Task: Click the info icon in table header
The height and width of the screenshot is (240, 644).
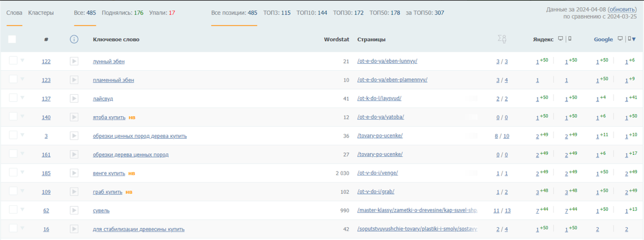Action: coord(75,39)
